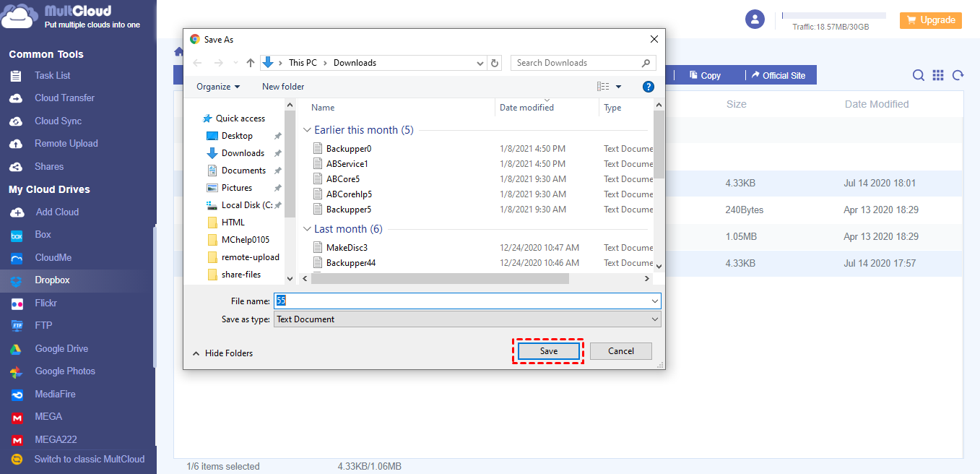Select Local Disk (C:) in navigation pane

point(246,205)
